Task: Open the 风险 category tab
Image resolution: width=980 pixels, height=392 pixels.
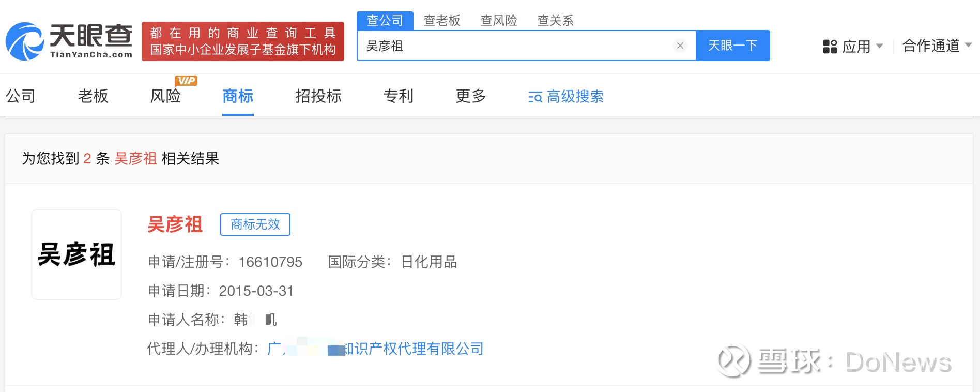Action: (x=165, y=96)
